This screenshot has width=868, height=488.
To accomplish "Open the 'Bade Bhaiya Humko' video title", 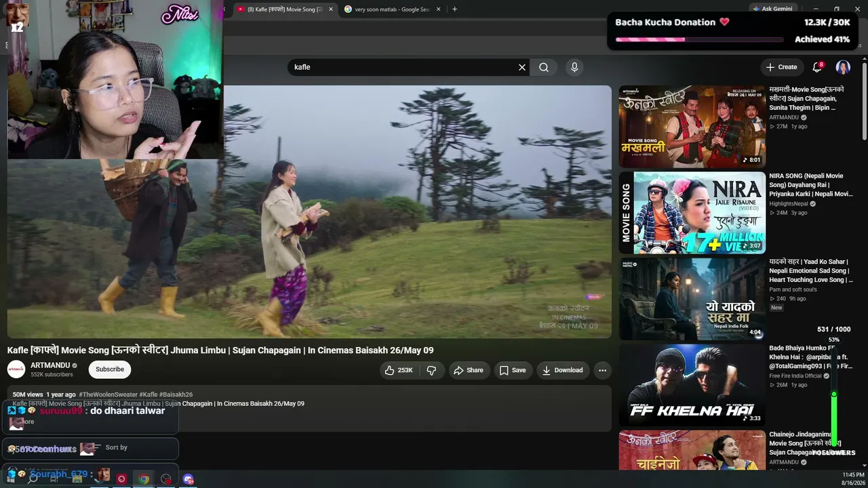I will click(x=810, y=357).
